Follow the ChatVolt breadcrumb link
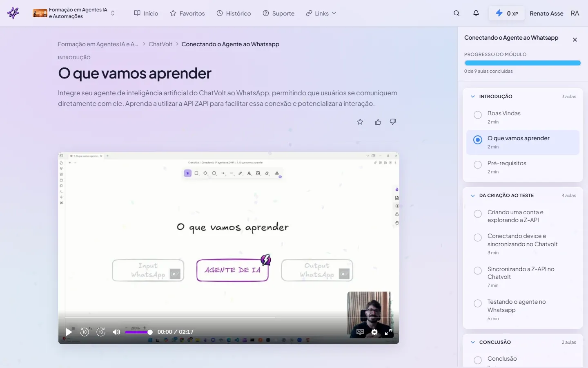Screen dimensions: 588x368 [160, 44]
